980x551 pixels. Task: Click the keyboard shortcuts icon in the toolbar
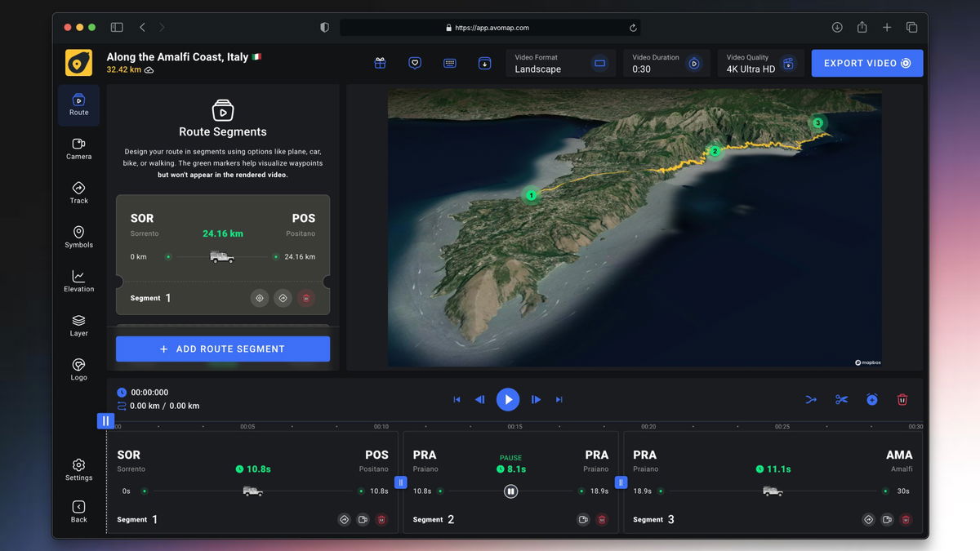(x=449, y=63)
